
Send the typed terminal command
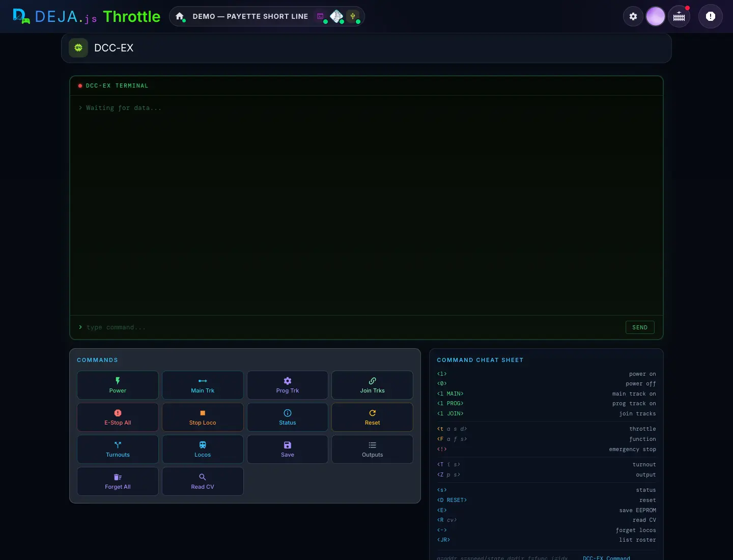[x=640, y=327]
